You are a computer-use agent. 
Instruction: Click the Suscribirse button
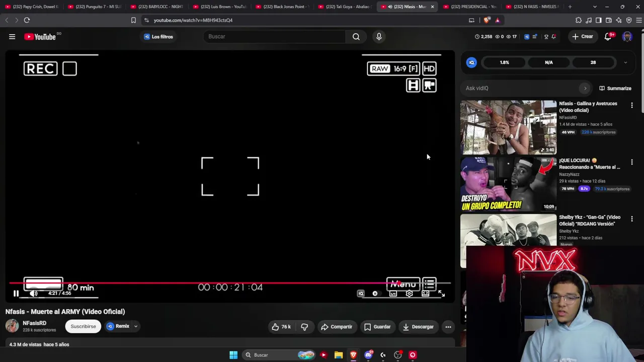pos(83,326)
